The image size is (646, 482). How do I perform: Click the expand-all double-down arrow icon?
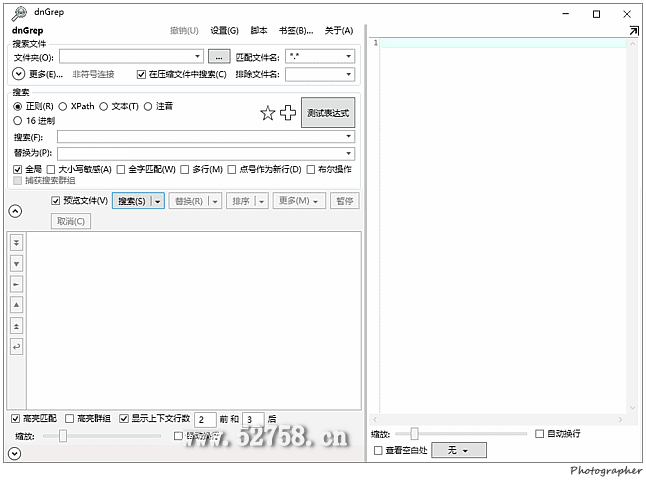coord(16,243)
